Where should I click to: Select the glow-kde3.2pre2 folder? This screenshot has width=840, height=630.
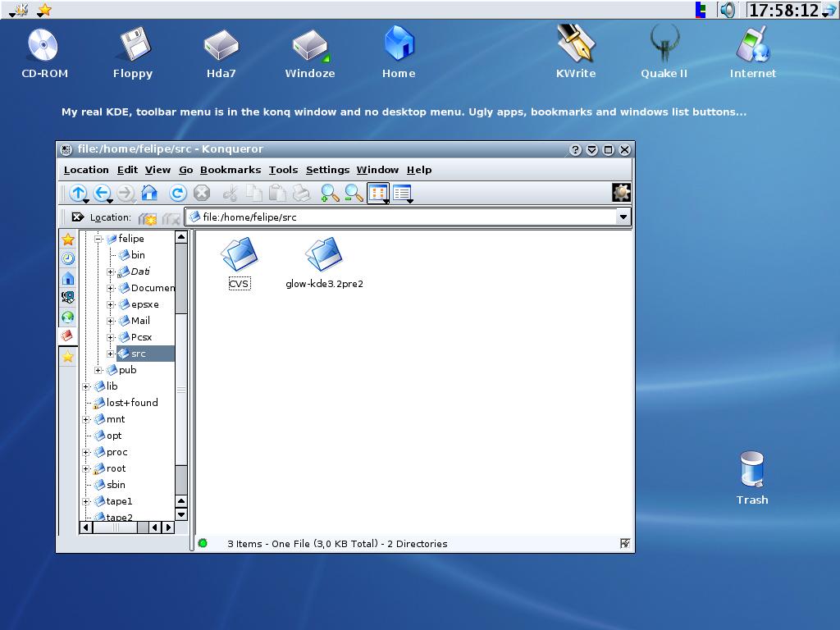tap(324, 263)
